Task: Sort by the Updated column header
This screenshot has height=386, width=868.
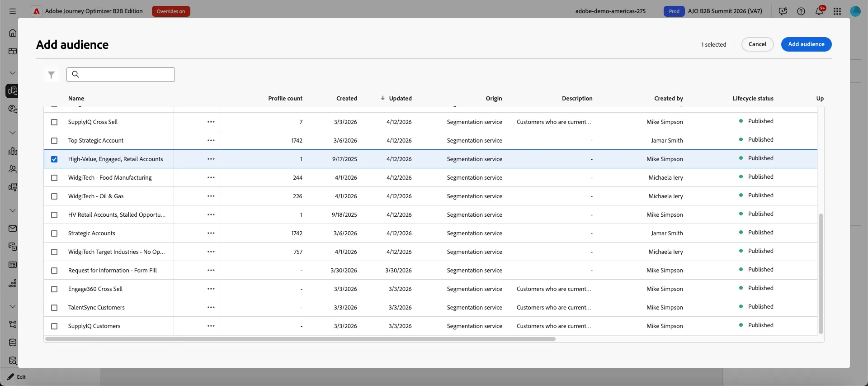Action: point(400,98)
